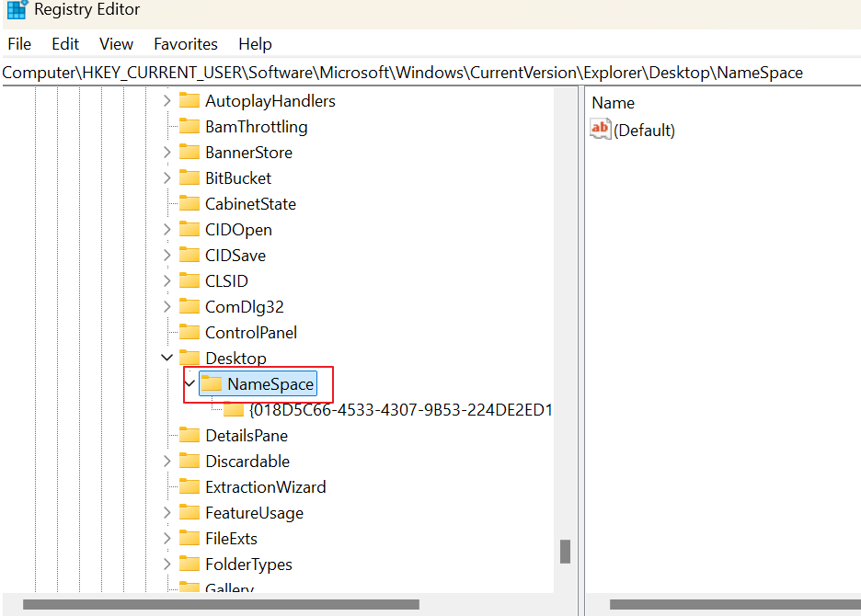
Task: Click the Registry Editor app icon in title bar
Action: 17,9
